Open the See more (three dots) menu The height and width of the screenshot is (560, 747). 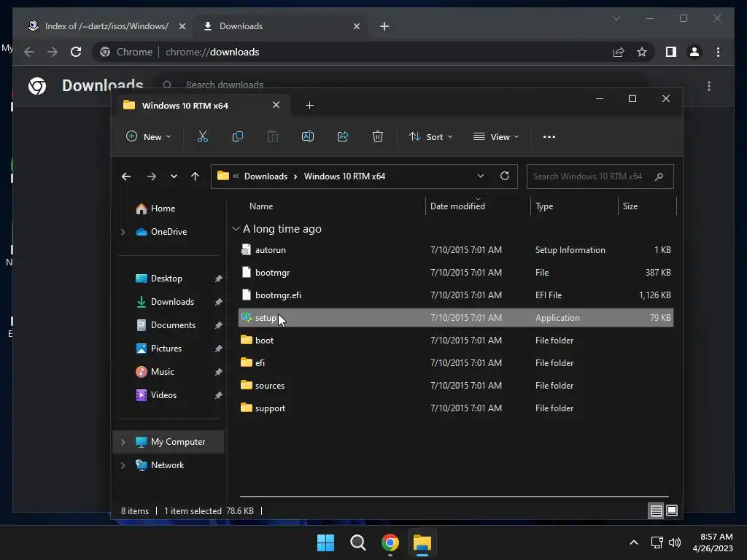(x=549, y=136)
